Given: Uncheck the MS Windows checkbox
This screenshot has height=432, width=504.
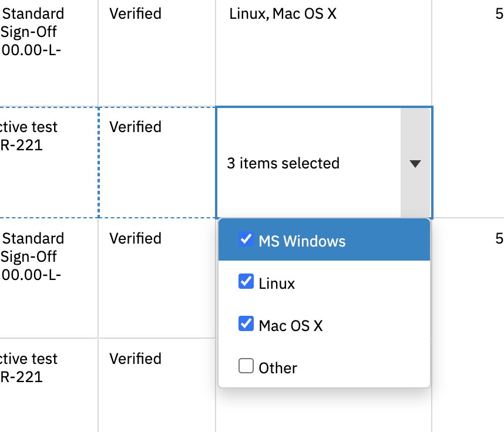Looking at the screenshot, I should 246,239.
